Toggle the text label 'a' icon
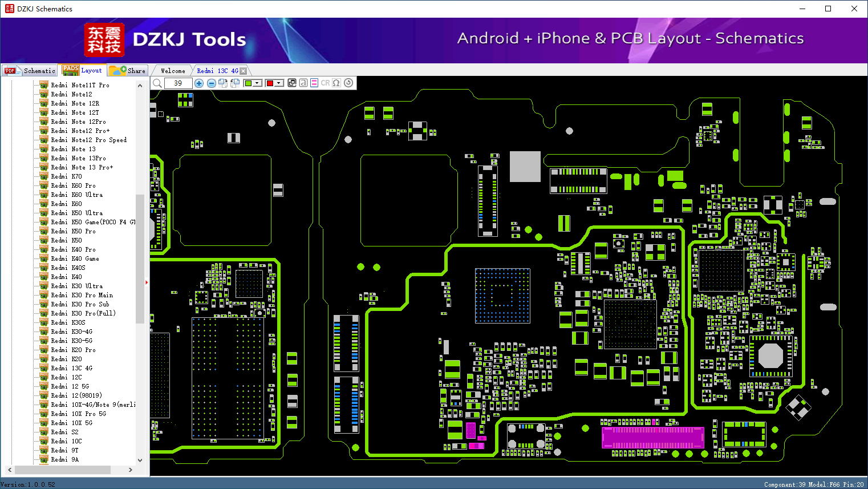 click(x=303, y=83)
